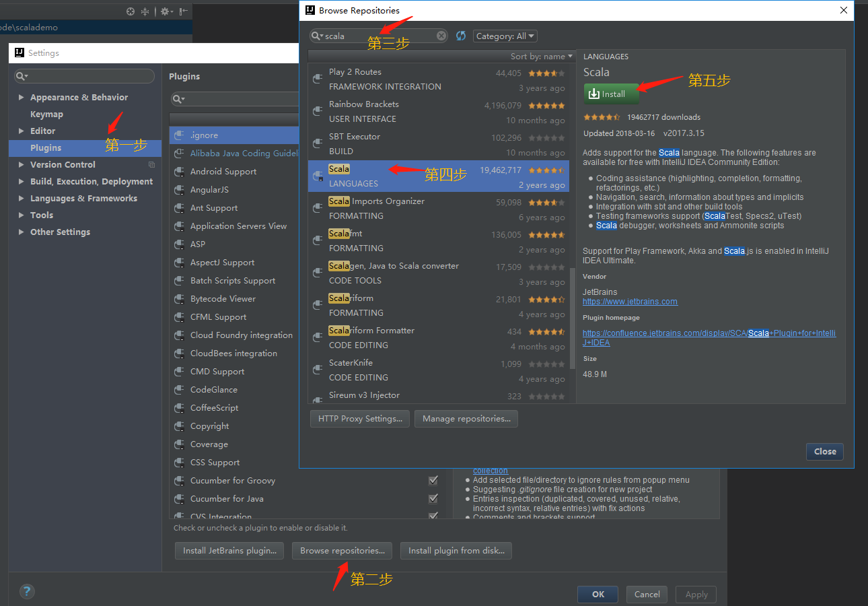
Task: Click the scala search field in Browse Repositories
Action: click(x=379, y=36)
